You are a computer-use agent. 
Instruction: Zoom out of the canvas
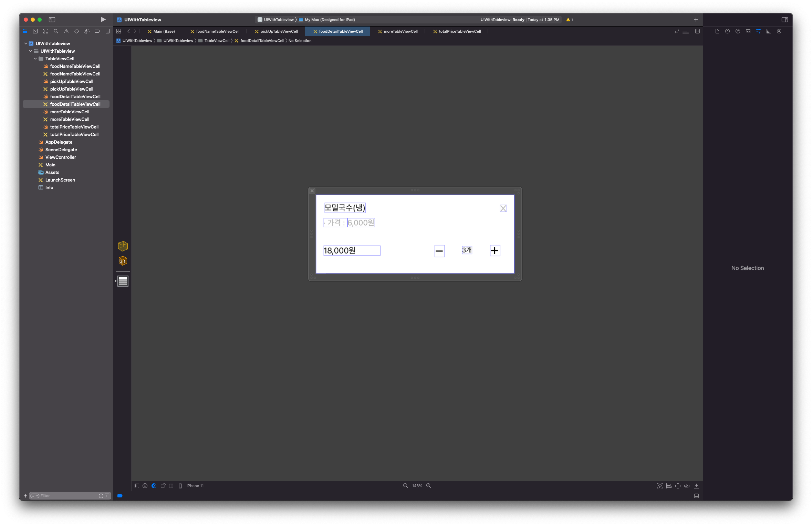pos(405,486)
